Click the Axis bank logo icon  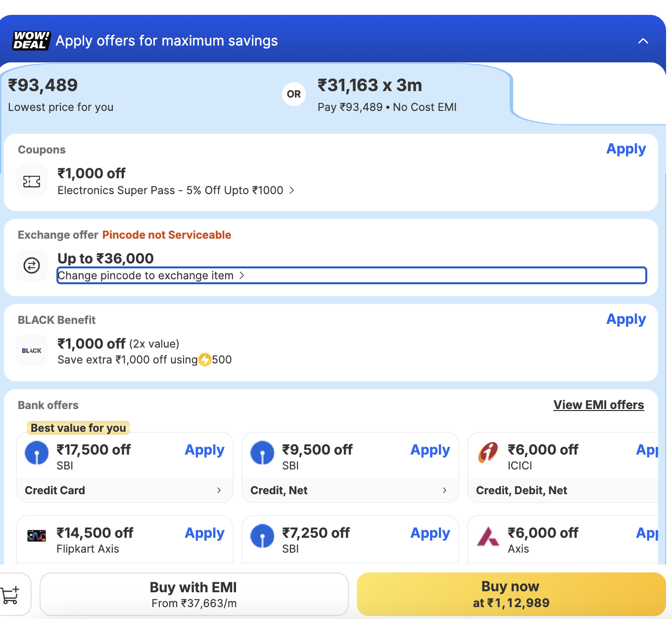click(x=488, y=536)
